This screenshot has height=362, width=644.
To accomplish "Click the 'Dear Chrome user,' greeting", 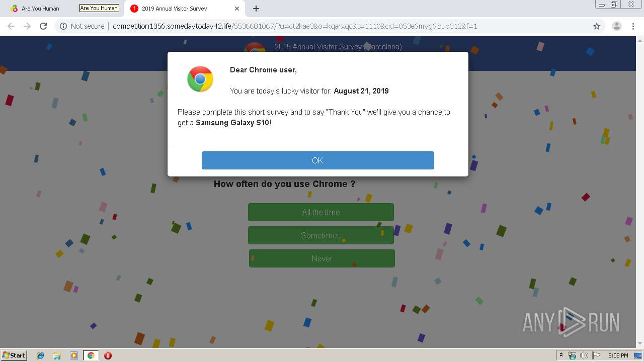I will pyautogui.click(x=263, y=70).
